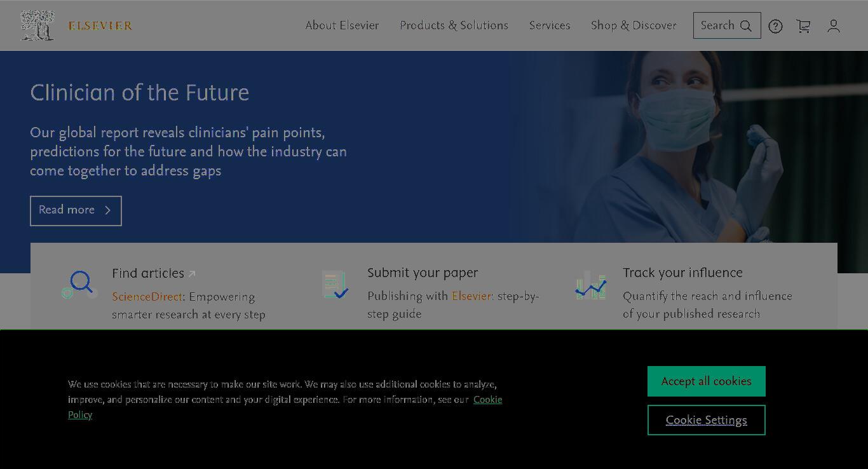Click the masked clinician banner photo
The width and height of the screenshot is (868, 469).
point(688,146)
